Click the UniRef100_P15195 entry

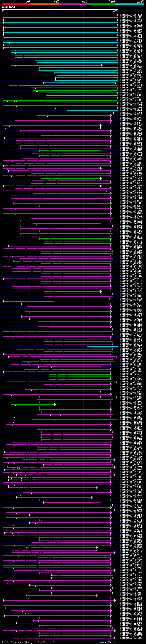(131, 545)
